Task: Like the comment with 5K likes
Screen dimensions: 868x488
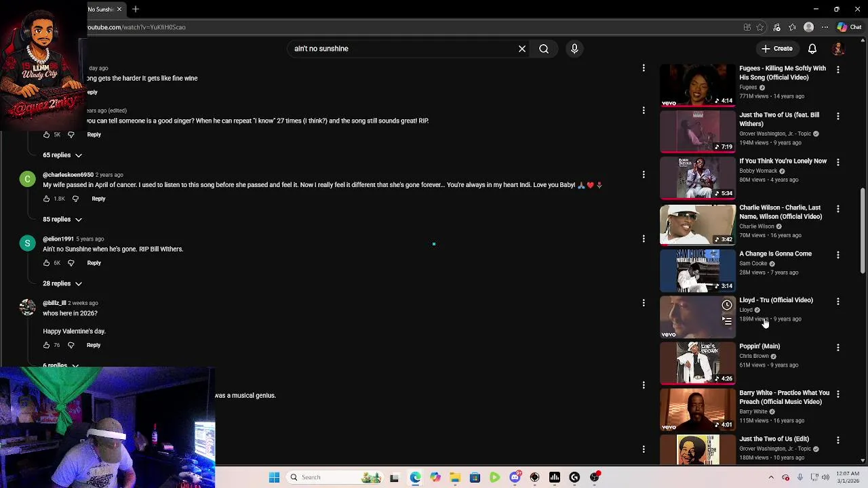Action: (46, 134)
